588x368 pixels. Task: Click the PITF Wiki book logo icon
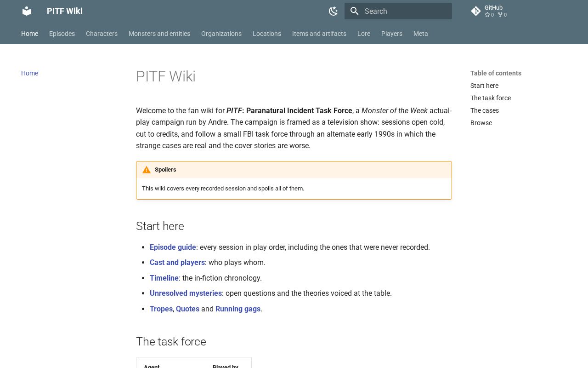[x=27, y=11]
